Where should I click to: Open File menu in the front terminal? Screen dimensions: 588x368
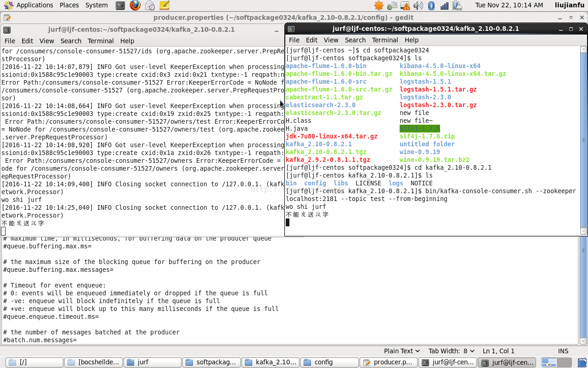[x=294, y=40]
